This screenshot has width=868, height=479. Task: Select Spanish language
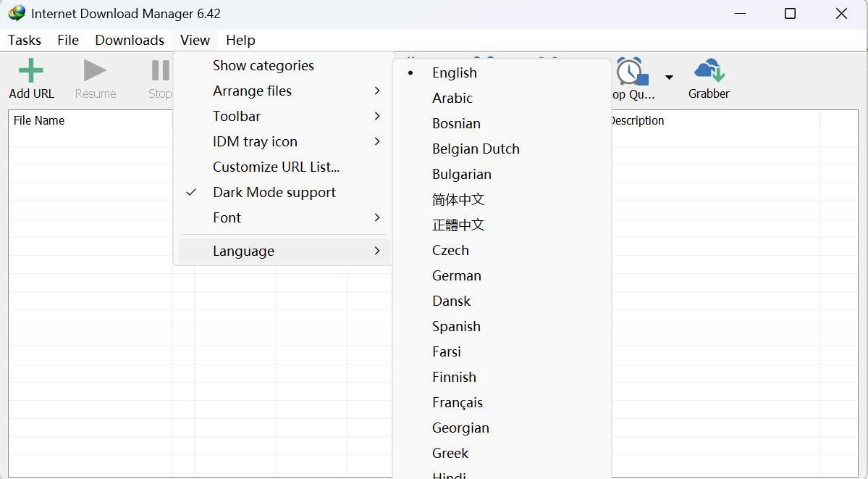(502, 327)
